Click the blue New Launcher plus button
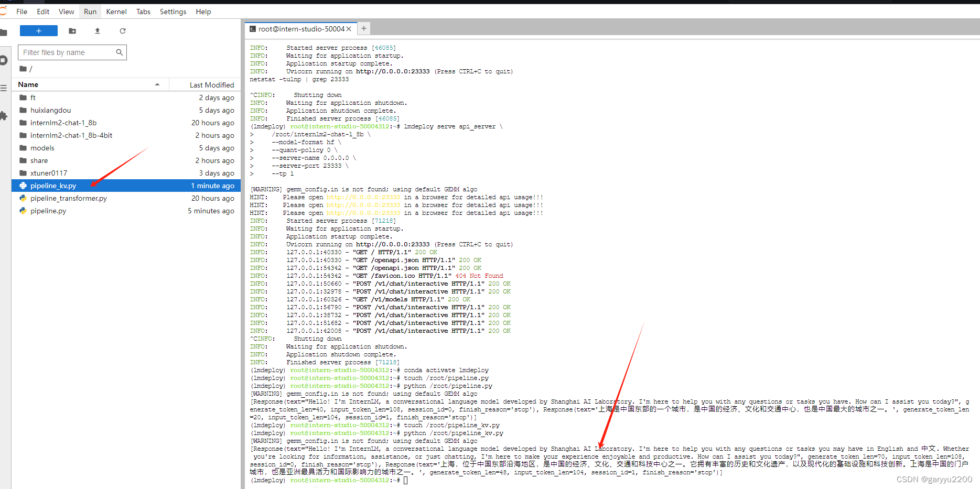 [x=39, y=31]
